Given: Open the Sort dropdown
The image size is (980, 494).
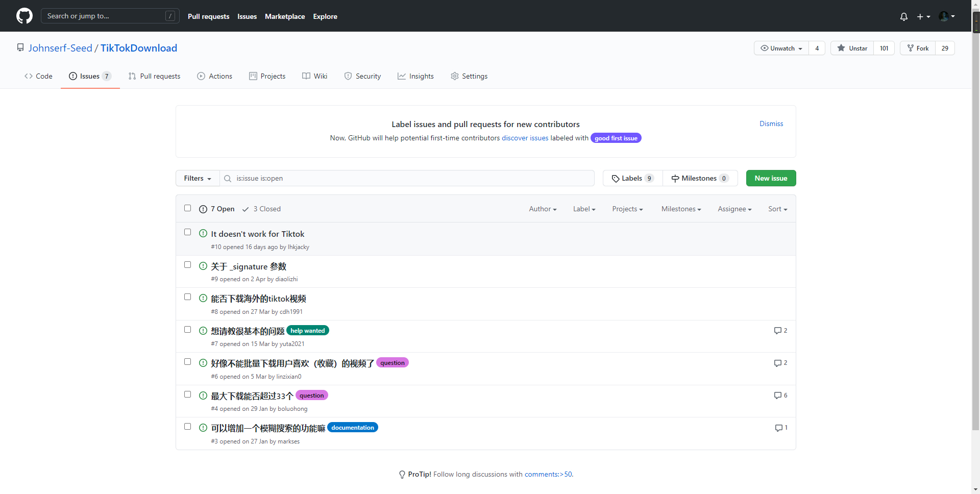Looking at the screenshot, I should [x=777, y=209].
